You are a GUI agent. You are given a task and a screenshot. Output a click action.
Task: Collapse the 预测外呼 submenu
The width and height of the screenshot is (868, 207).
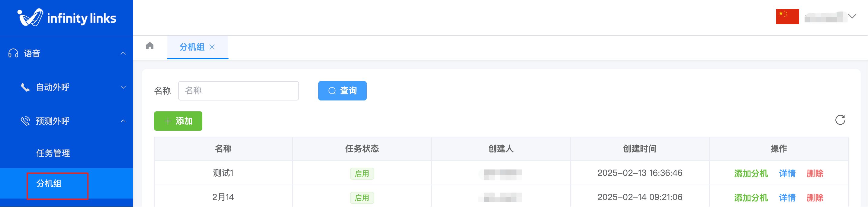point(123,121)
